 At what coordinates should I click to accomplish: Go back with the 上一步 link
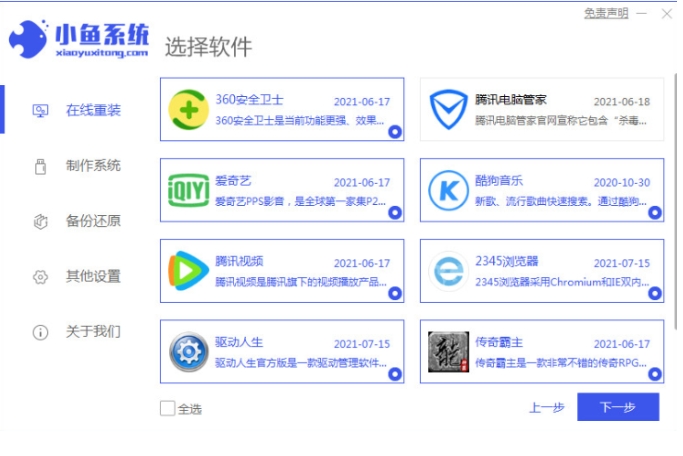[547, 408]
